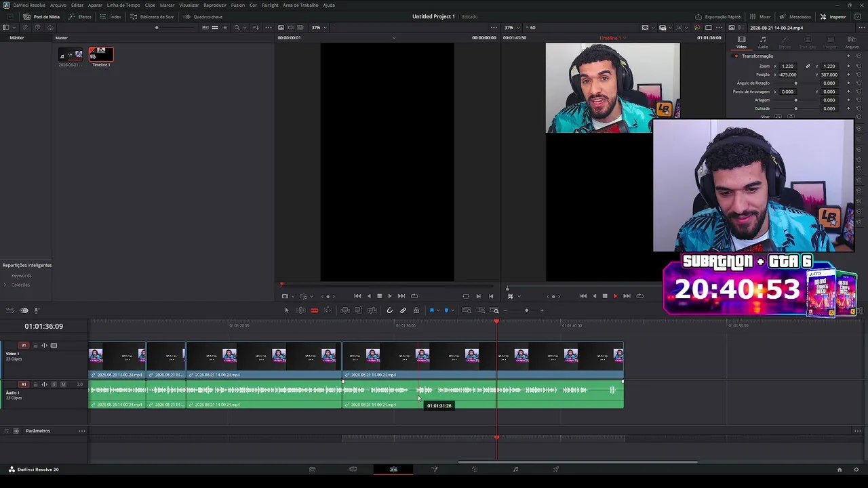868x488 pixels.
Task: Add a blue flag to the clip
Action: (x=431, y=310)
